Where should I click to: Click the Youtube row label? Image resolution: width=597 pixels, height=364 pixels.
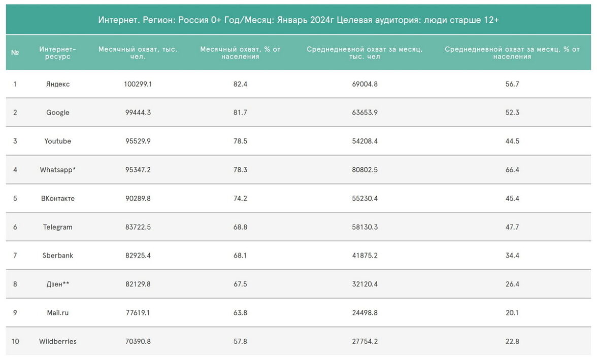point(58,141)
